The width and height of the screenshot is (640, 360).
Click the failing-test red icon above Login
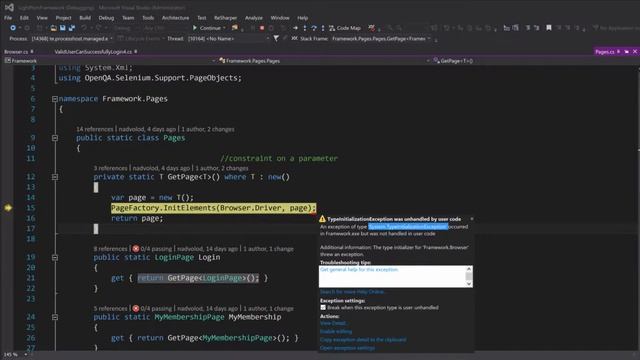pyautogui.click(x=136, y=249)
